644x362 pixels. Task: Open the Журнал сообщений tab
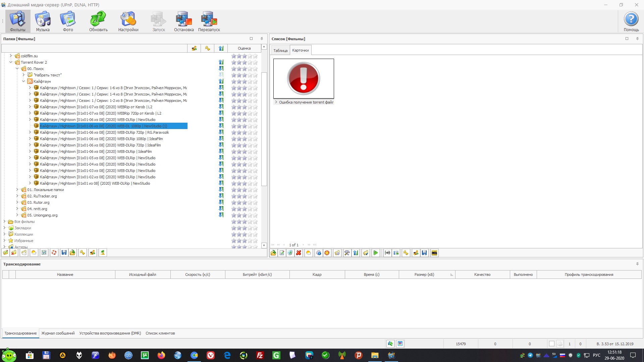coord(58,334)
